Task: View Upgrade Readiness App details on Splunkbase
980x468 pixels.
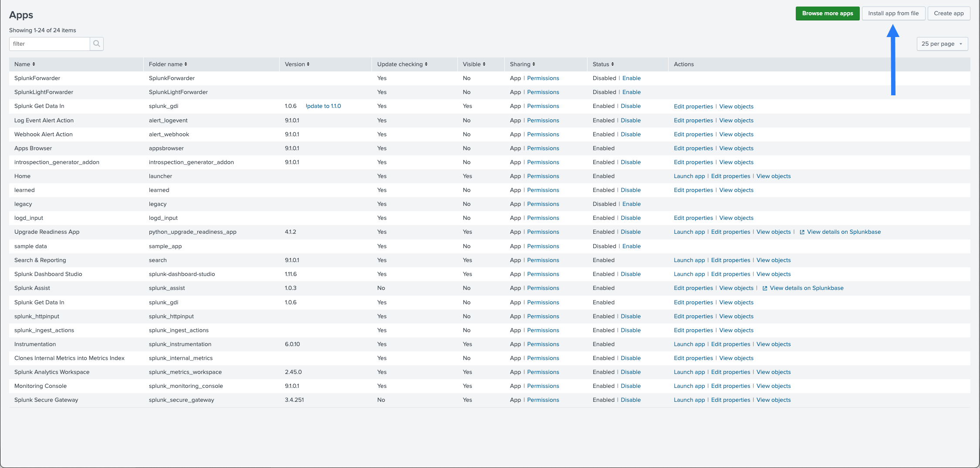Action: tap(843, 232)
